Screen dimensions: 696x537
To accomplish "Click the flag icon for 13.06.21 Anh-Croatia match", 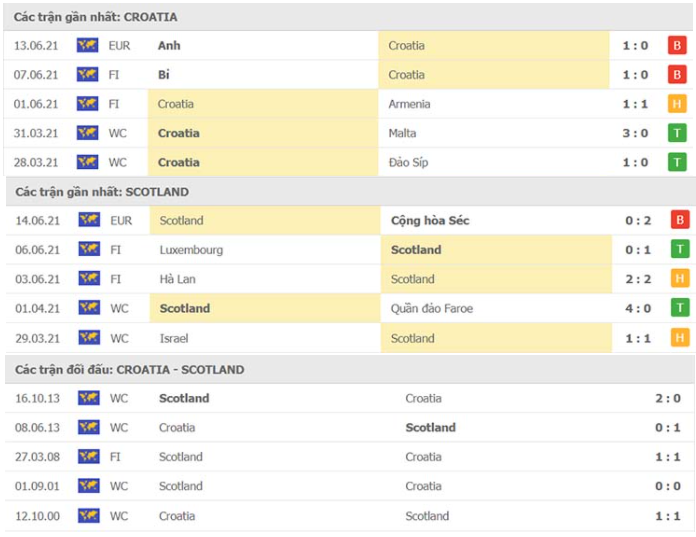I will click(x=88, y=45).
